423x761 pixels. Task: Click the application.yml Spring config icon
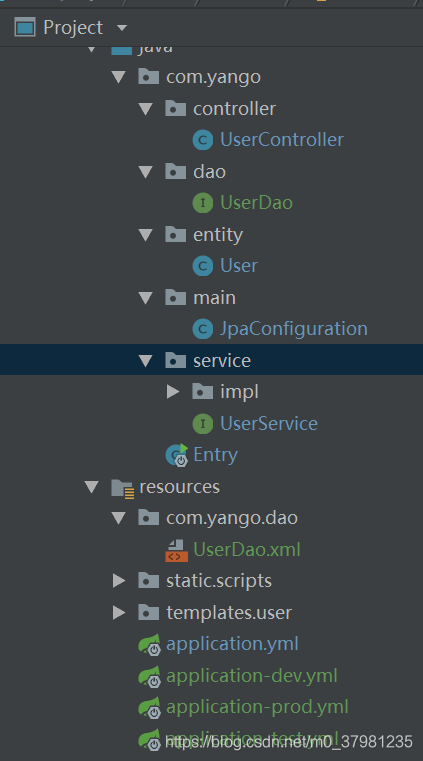click(x=149, y=645)
